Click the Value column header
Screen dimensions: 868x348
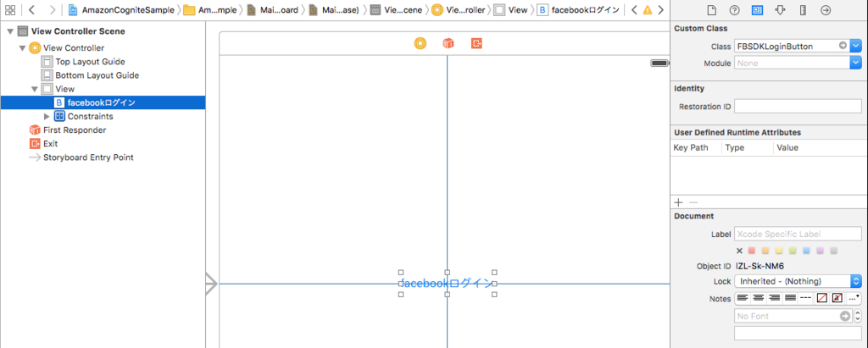[x=787, y=147]
